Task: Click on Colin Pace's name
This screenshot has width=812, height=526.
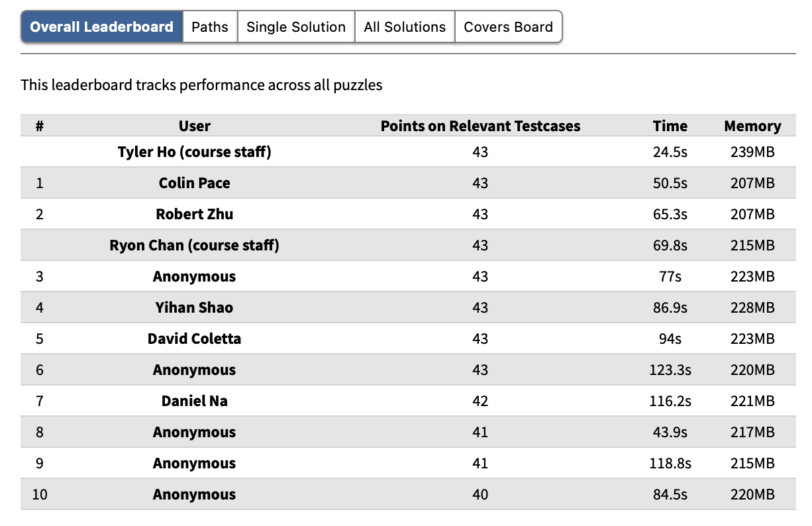Action: pos(195,183)
